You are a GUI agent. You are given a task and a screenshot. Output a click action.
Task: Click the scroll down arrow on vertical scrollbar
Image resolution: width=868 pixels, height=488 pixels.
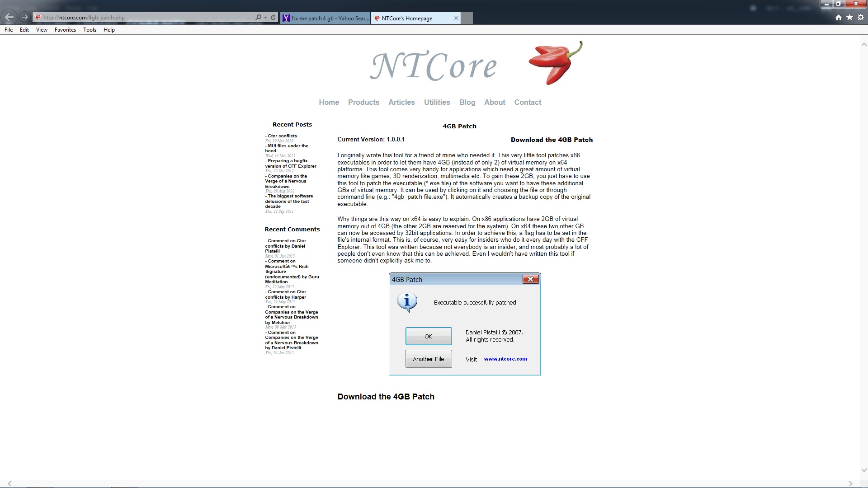[x=863, y=470]
